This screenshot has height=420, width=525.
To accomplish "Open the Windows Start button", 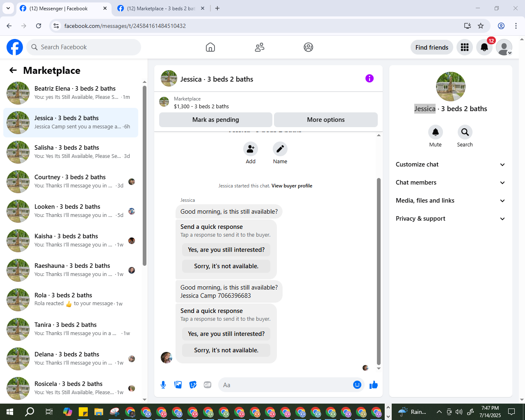I will (10, 412).
